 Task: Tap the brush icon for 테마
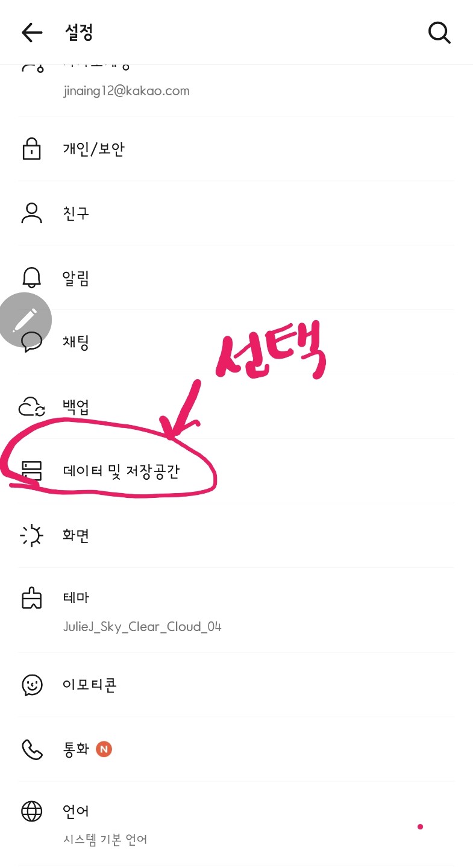32,598
